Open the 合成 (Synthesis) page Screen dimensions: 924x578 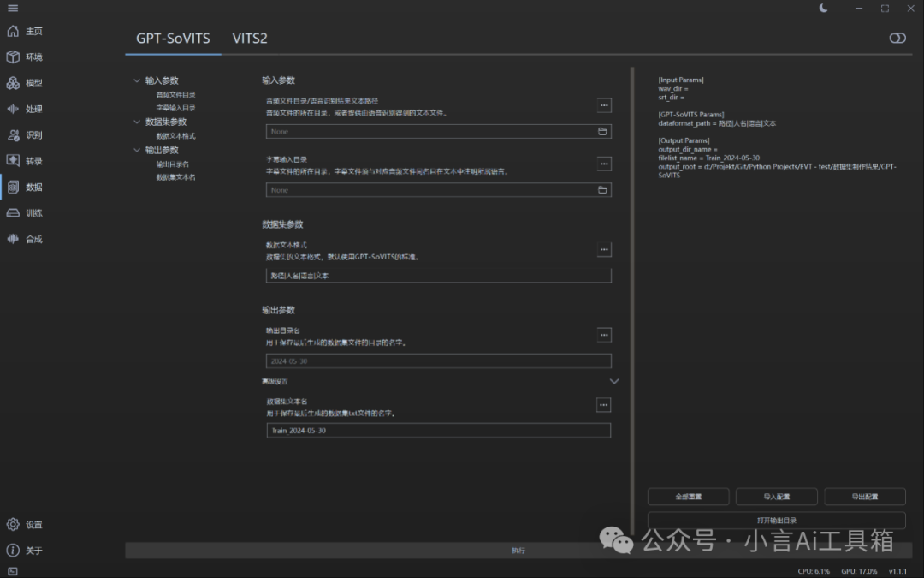click(x=25, y=239)
